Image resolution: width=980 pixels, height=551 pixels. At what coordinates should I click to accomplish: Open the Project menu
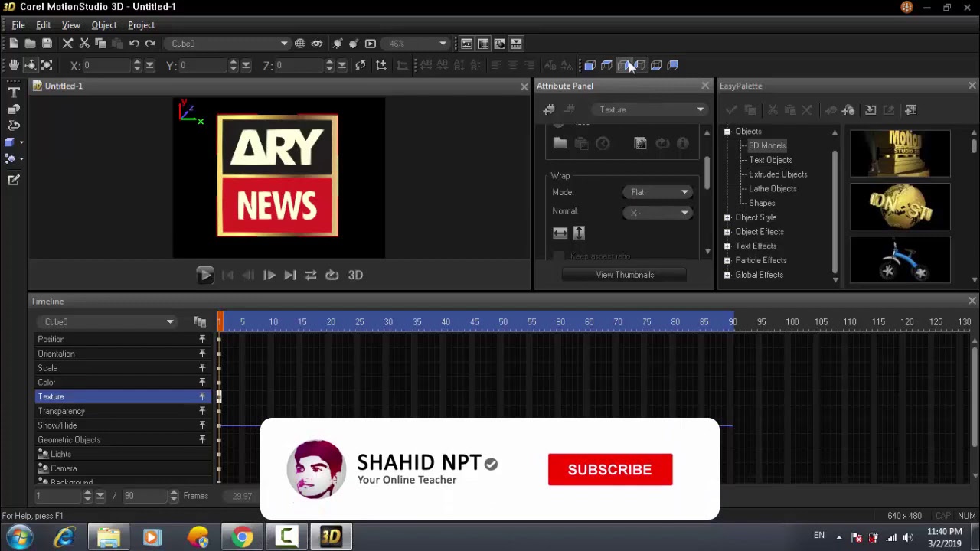(x=141, y=25)
